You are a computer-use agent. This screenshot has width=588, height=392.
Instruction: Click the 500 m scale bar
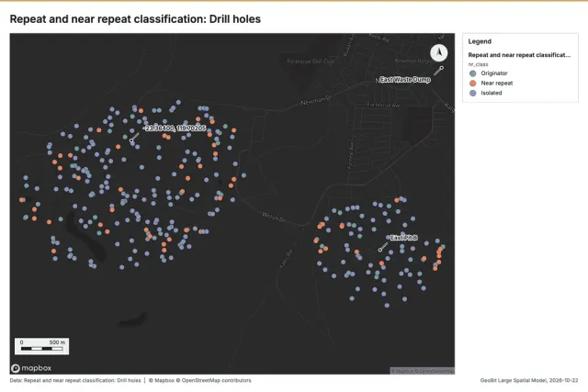[42, 346]
